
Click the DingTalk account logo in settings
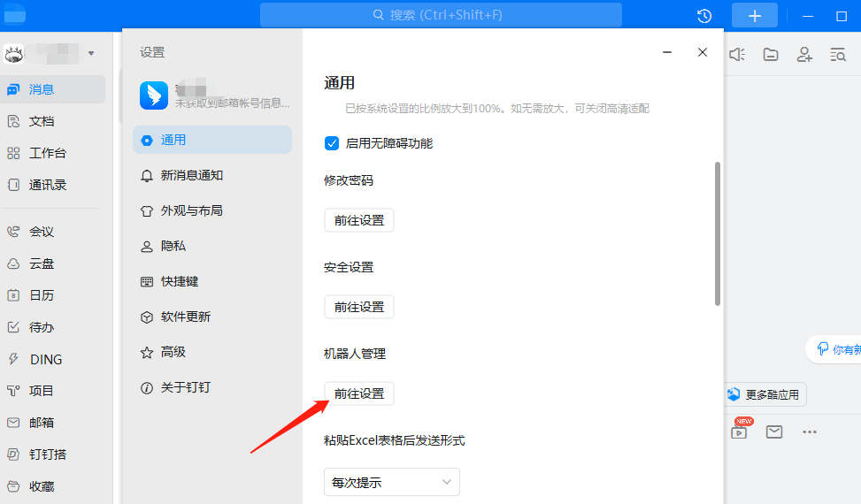pyautogui.click(x=154, y=95)
